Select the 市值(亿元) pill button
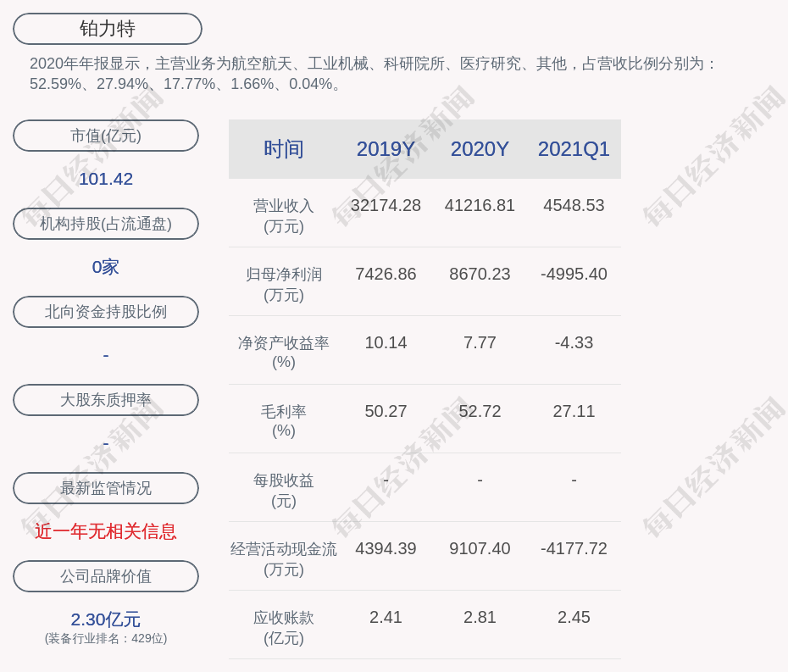 (105, 136)
